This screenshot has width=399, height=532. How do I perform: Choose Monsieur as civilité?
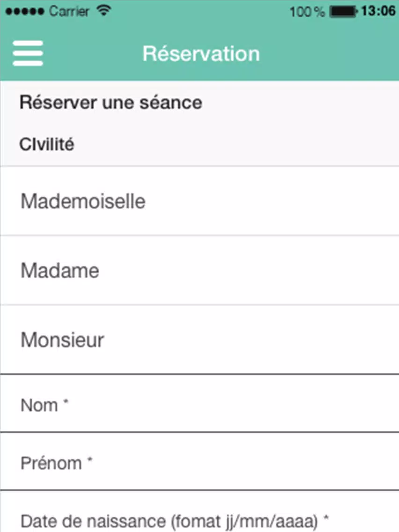pyautogui.click(x=199, y=340)
